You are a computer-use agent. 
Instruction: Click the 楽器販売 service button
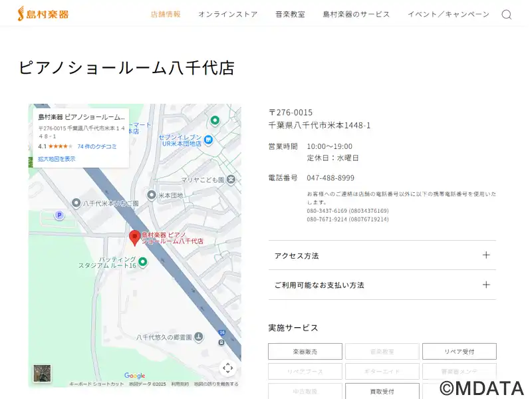tap(305, 351)
